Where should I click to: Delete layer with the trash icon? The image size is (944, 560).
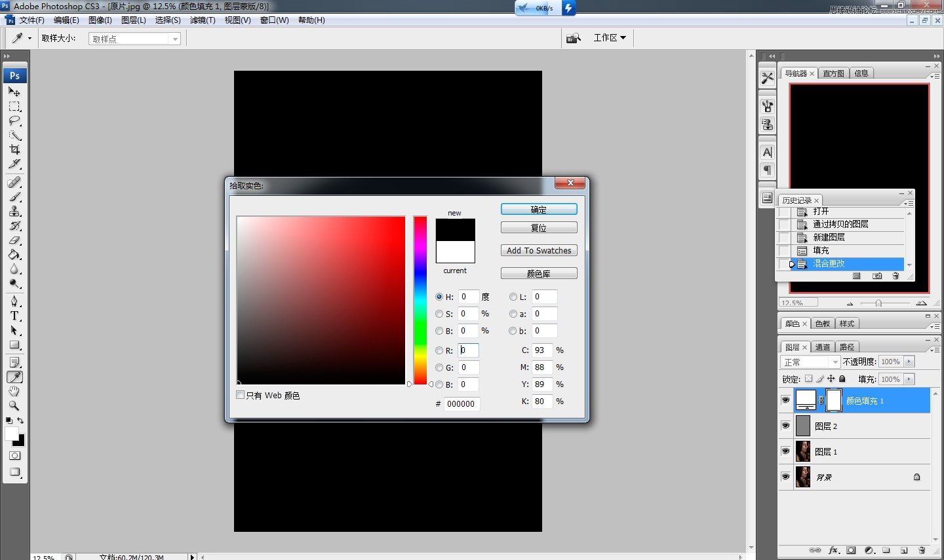[x=922, y=550]
